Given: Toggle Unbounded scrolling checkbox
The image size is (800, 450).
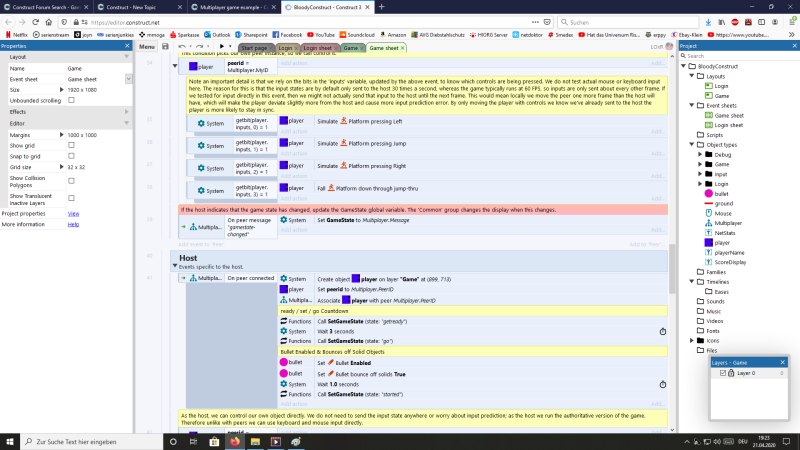Looking at the screenshot, I should pyautogui.click(x=71, y=100).
